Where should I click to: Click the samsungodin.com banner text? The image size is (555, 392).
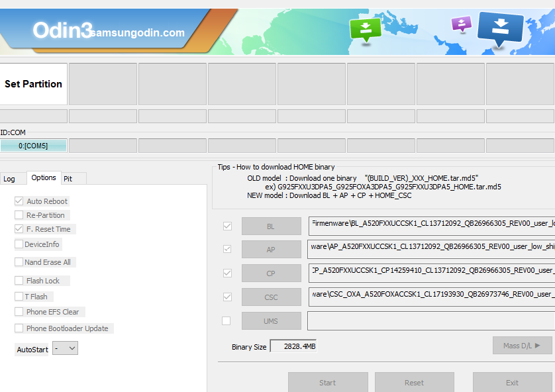[x=138, y=32]
